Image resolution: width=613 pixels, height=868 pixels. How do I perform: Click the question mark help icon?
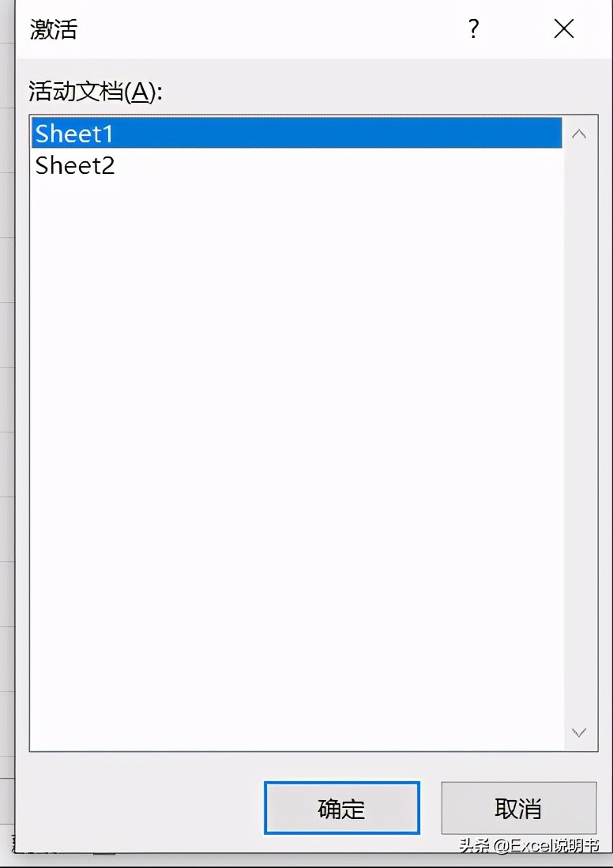point(473,30)
